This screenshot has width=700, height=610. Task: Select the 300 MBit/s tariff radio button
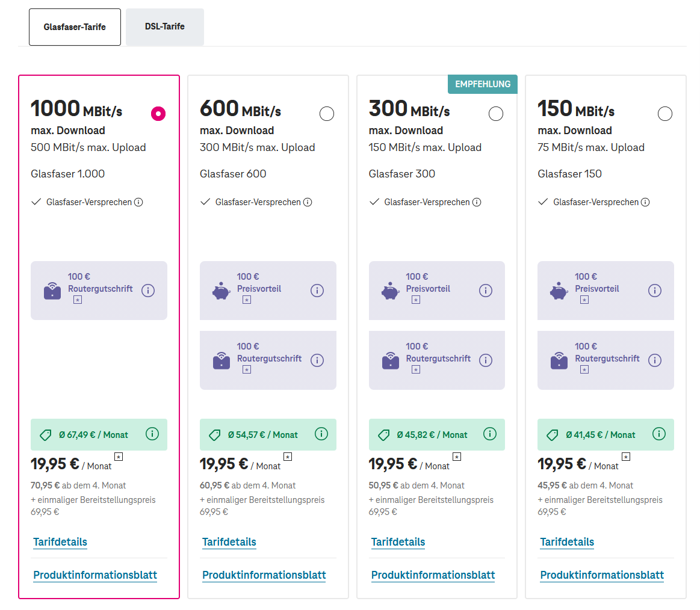[x=495, y=114]
